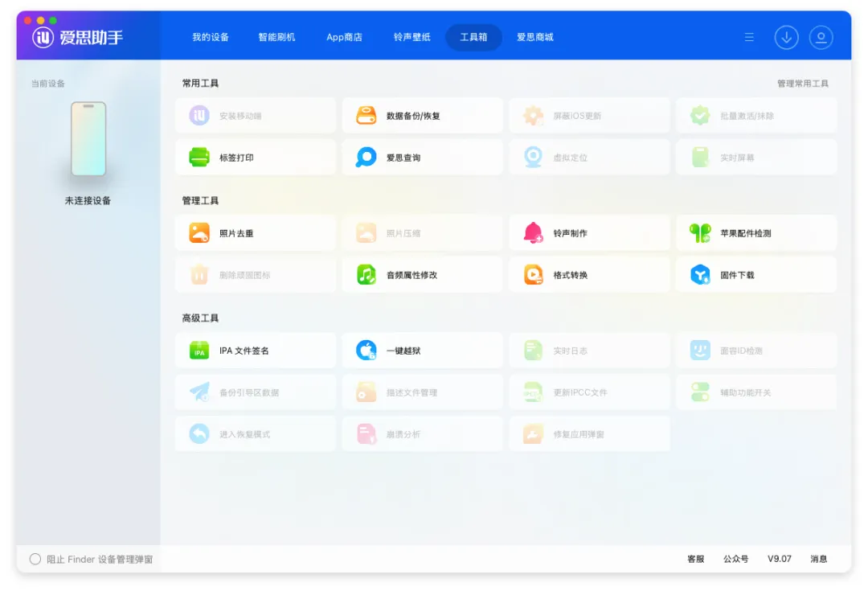The image size is (868, 595).
Task: Click the 未连接设备 status text
Action: (88, 200)
